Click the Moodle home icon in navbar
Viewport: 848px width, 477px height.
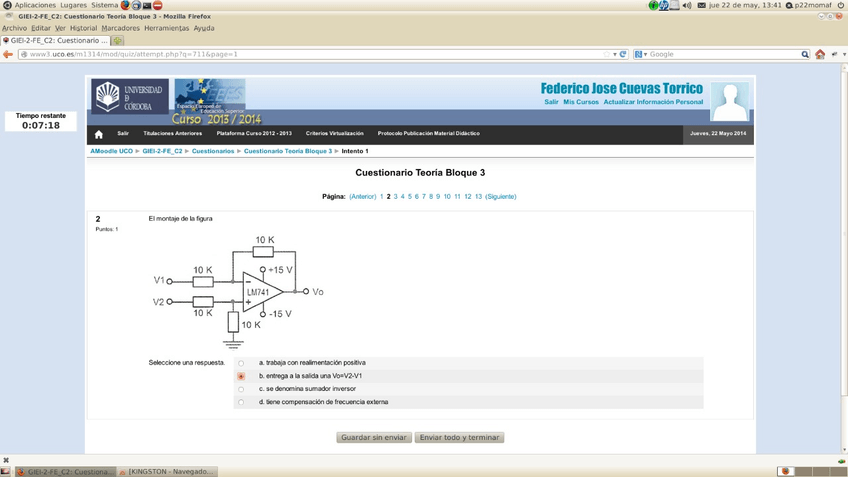coord(98,134)
